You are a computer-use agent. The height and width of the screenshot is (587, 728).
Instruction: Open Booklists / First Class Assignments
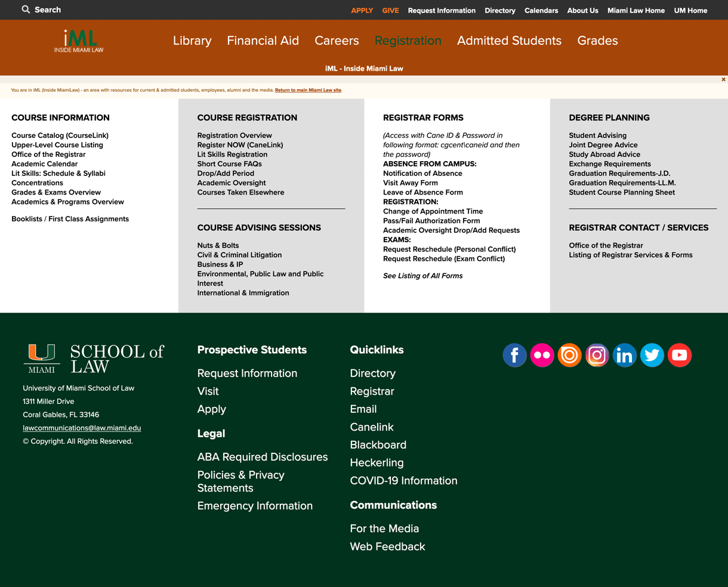(70, 219)
